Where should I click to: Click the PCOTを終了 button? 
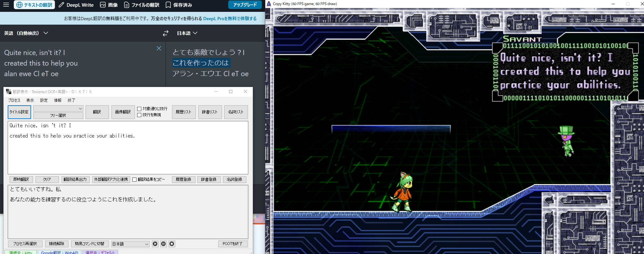click(233, 244)
